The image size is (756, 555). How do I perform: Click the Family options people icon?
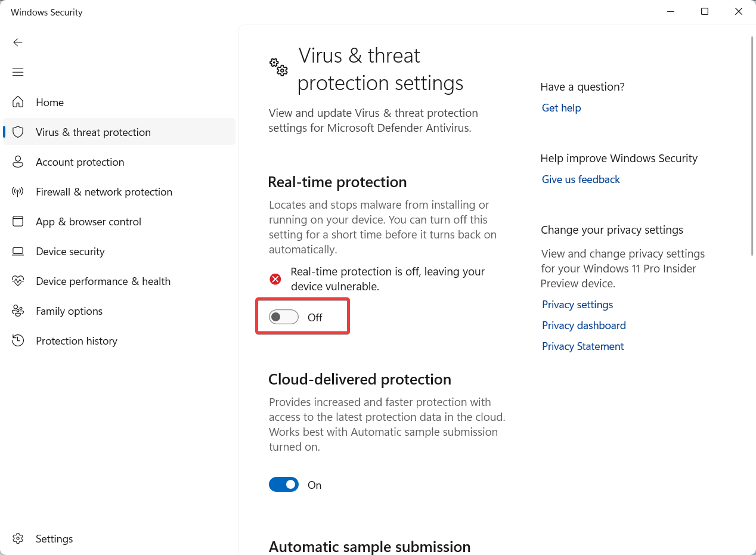click(x=18, y=311)
